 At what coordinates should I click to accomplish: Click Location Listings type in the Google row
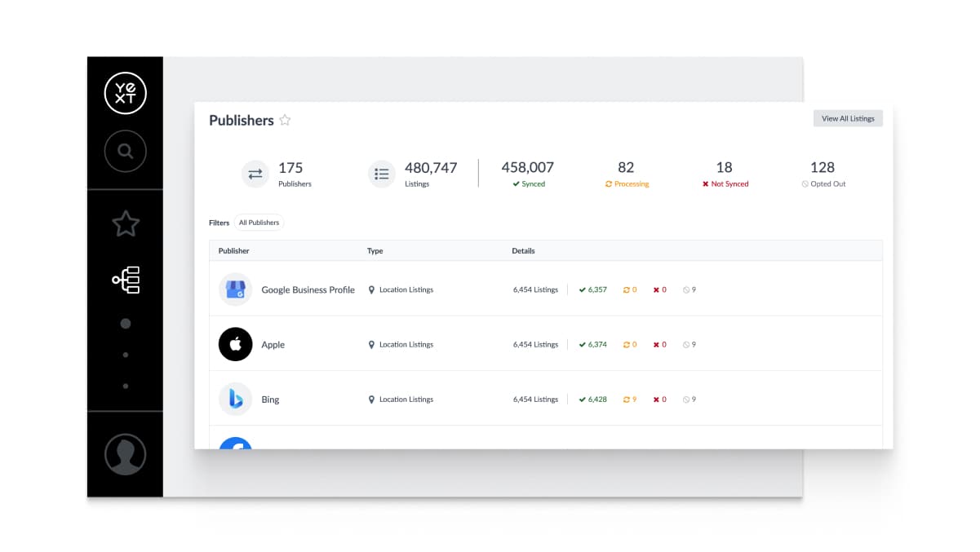click(x=406, y=289)
